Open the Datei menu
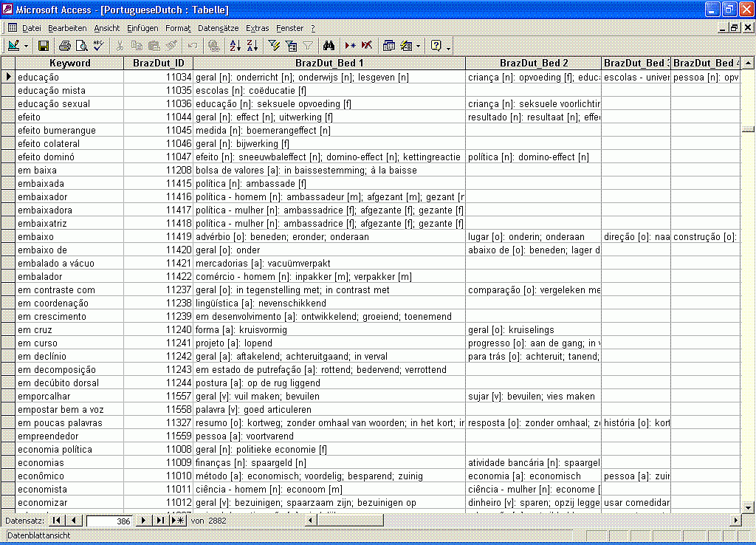The height and width of the screenshot is (545, 756). coord(31,29)
